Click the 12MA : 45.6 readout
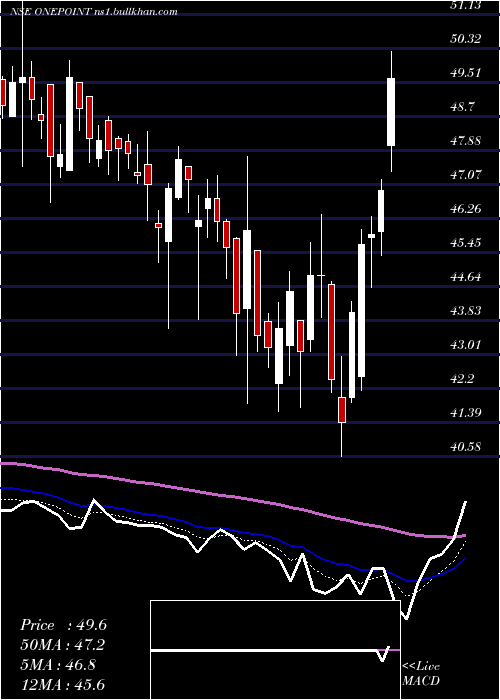Viewport: 500px width, 700px height. tap(63, 684)
